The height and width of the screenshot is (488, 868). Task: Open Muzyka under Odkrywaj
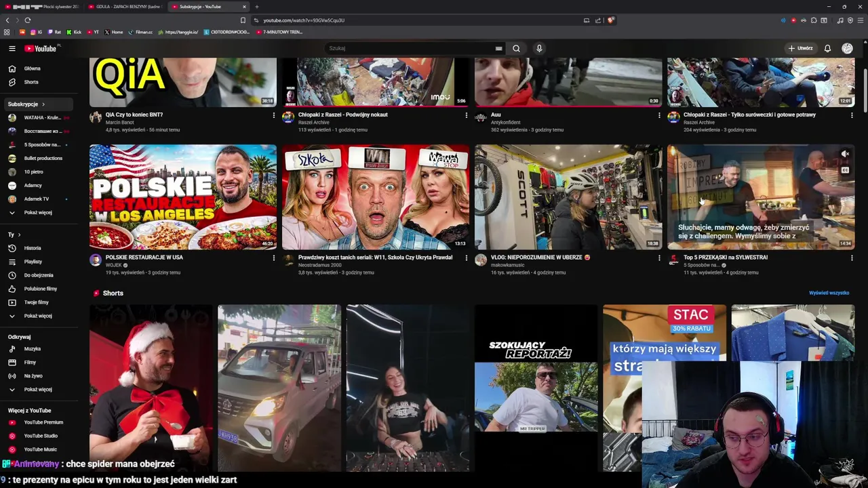(x=37, y=349)
